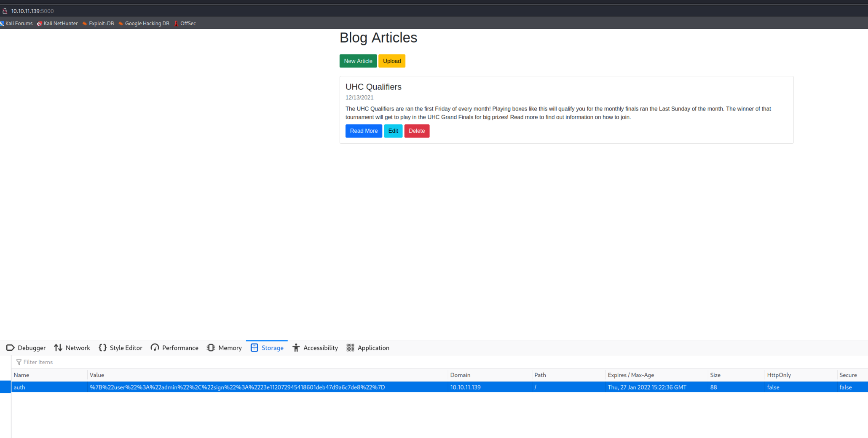Switch to the Storage tab
This screenshot has width=868, height=438.
[x=267, y=348]
